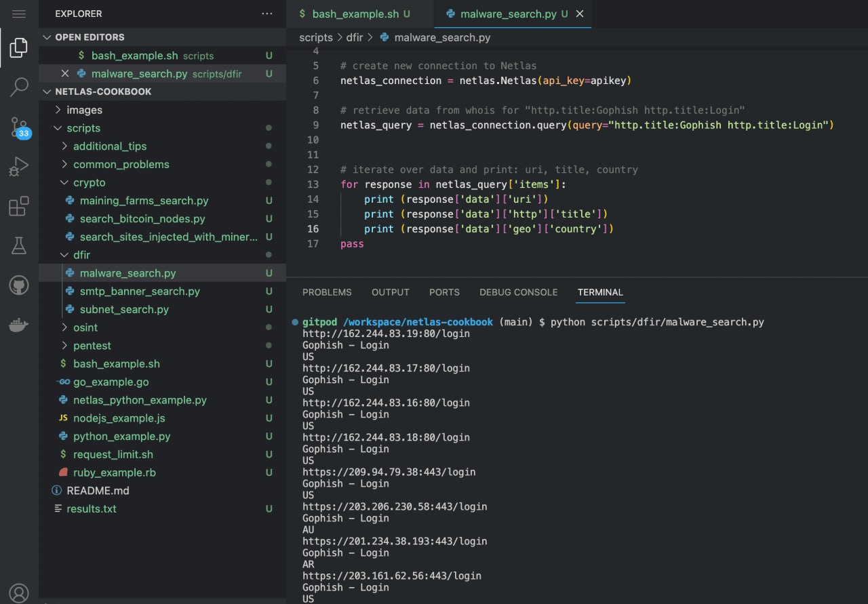Collapse the scripts folder
Screen dimensions: 868x604
tap(162, 128)
